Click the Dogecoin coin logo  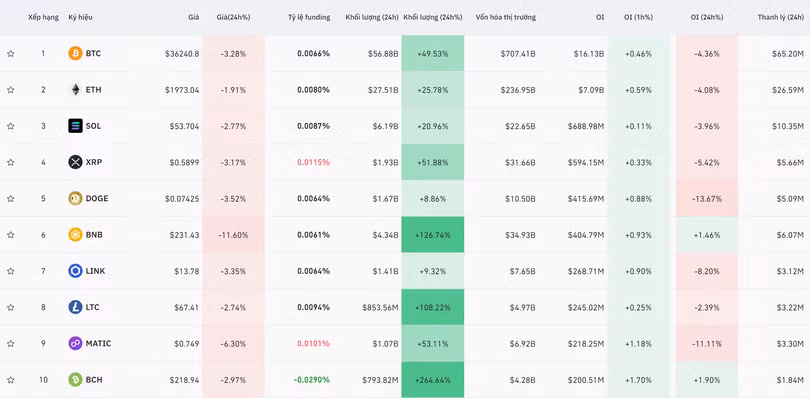tap(75, 198)
